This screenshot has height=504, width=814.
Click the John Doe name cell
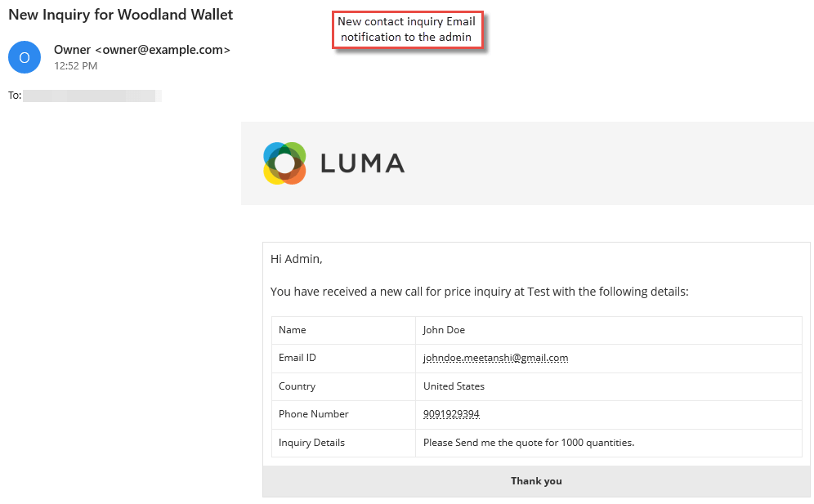609,330
